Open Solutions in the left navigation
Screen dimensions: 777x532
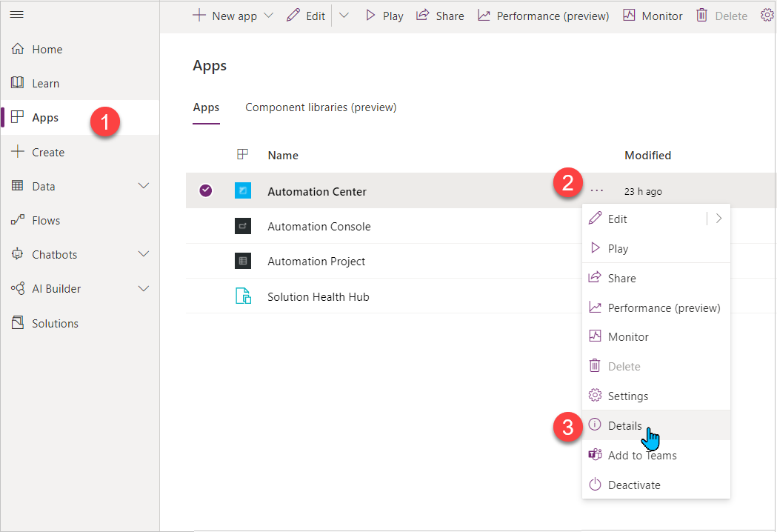tap(55, 323)
